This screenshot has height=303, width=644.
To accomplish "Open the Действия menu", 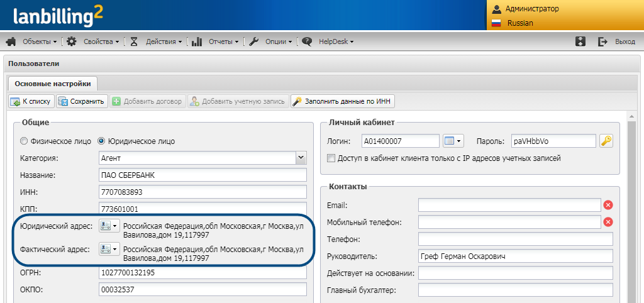I will [x=164, y=41].
